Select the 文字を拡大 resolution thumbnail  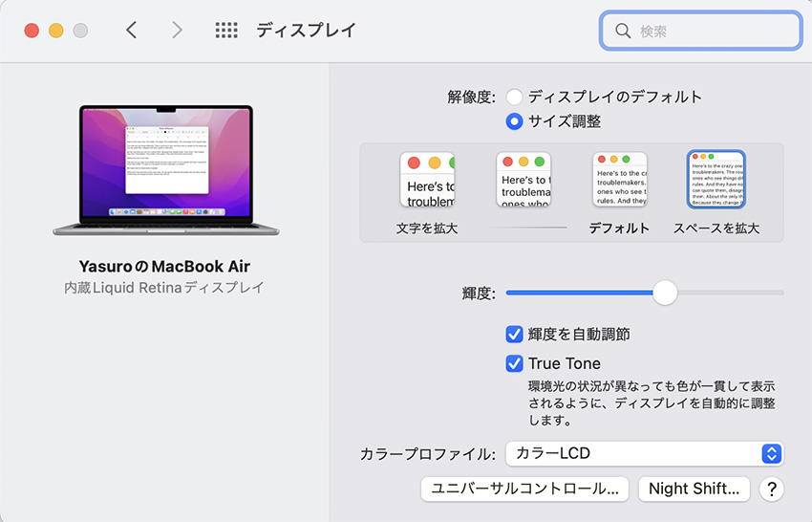tap(427, 180)
